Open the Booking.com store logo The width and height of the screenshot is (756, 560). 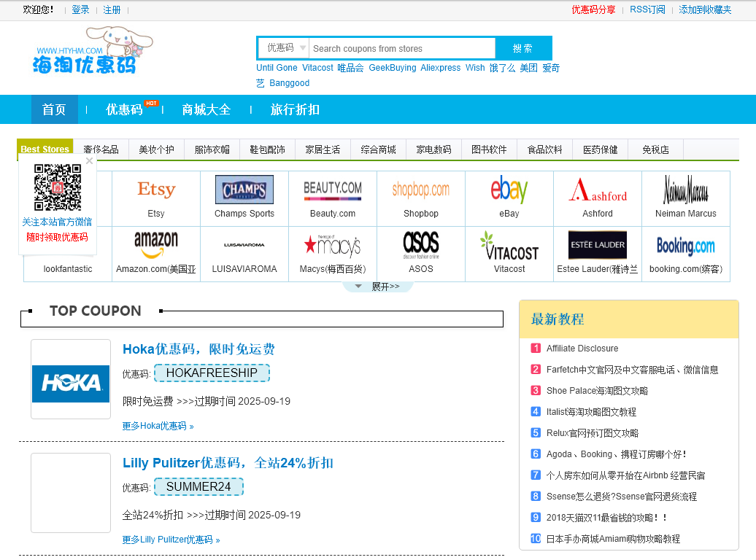coord(686,246)
